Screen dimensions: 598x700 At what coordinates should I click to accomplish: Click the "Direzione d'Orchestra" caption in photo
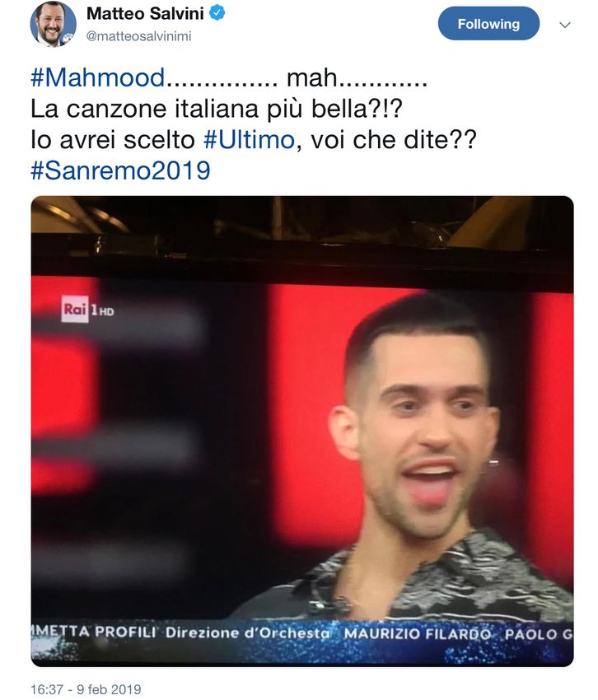coord(247,632)
